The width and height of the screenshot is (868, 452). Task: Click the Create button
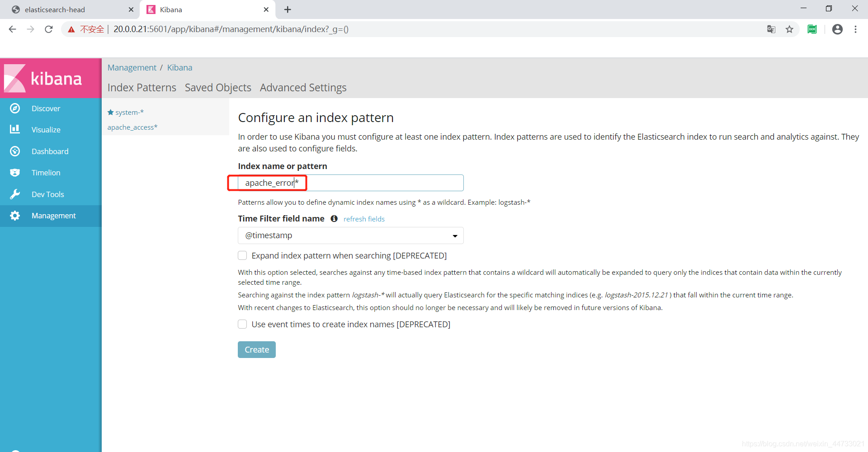pos(257,349)
